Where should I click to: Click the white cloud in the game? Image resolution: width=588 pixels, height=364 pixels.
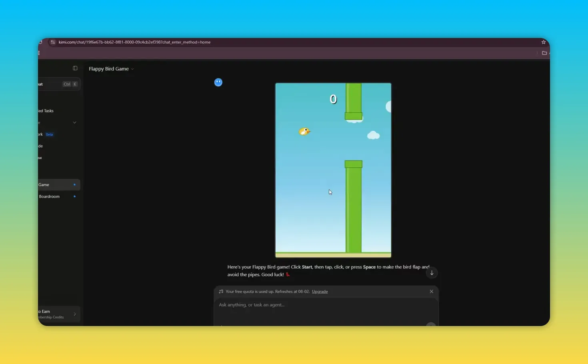373,135
